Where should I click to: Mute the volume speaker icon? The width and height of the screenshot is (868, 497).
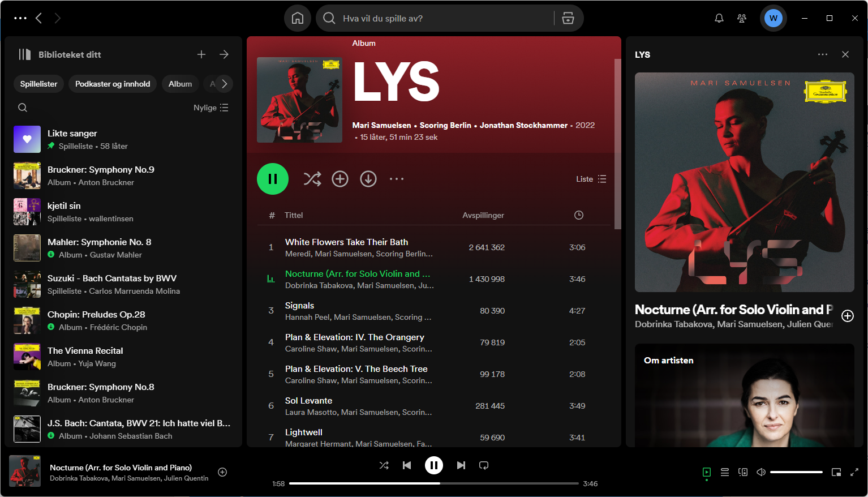tap(761, 472)
